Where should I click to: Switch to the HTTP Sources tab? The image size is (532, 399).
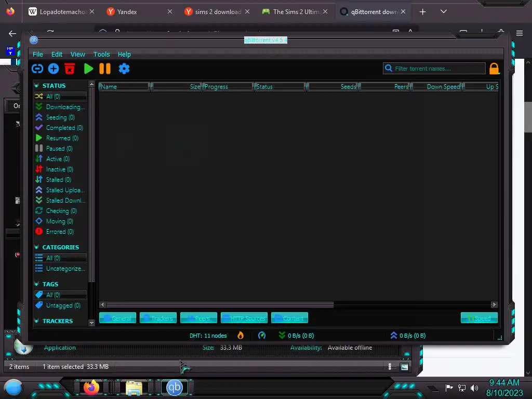(x=244, y=318)
